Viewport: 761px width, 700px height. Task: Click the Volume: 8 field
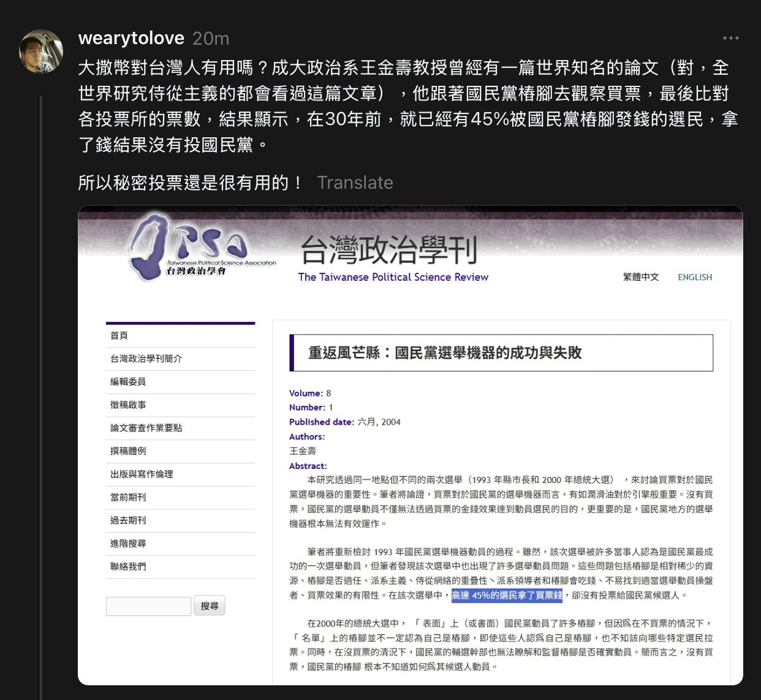click(310, 394)
